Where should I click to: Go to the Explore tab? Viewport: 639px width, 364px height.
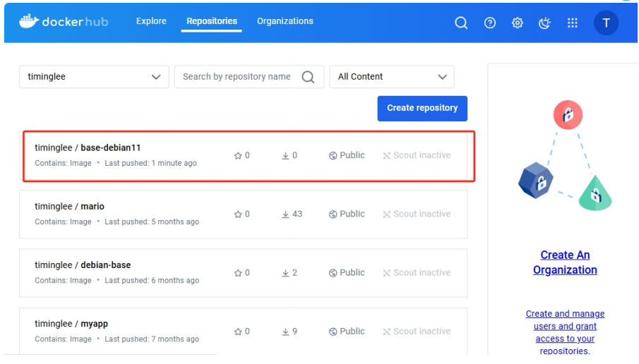pos(151,21)
